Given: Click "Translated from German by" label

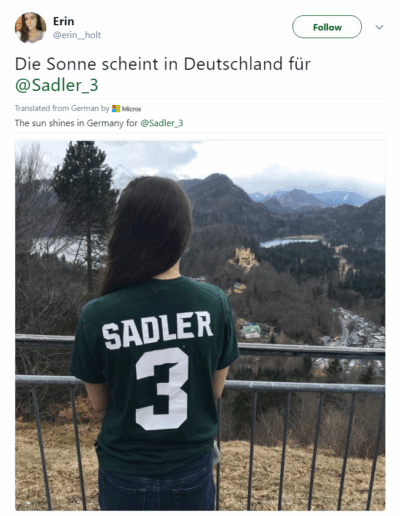Looking at the screenshot, I should [62, 108].
